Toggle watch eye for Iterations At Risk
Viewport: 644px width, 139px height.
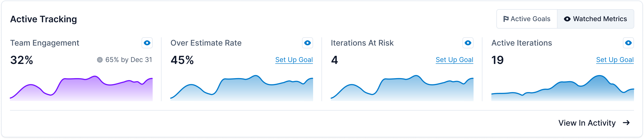point(468,43)
